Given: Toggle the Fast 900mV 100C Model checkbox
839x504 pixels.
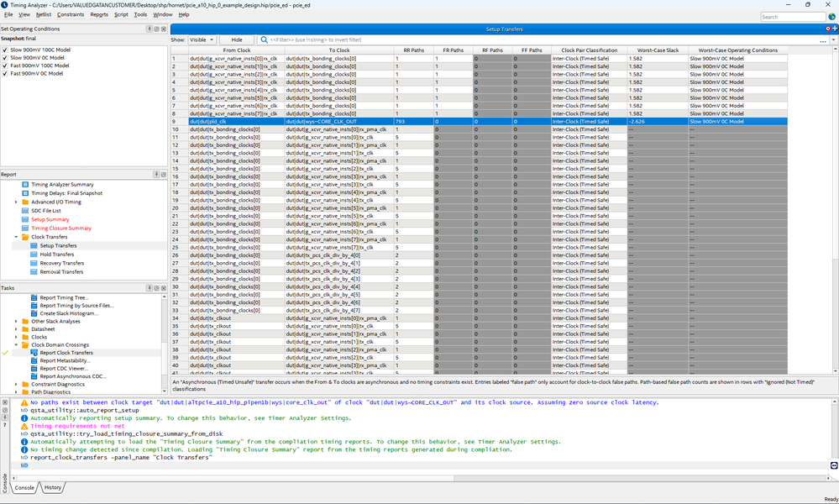Looking at the screenshot, I should (x=5, y=66).
